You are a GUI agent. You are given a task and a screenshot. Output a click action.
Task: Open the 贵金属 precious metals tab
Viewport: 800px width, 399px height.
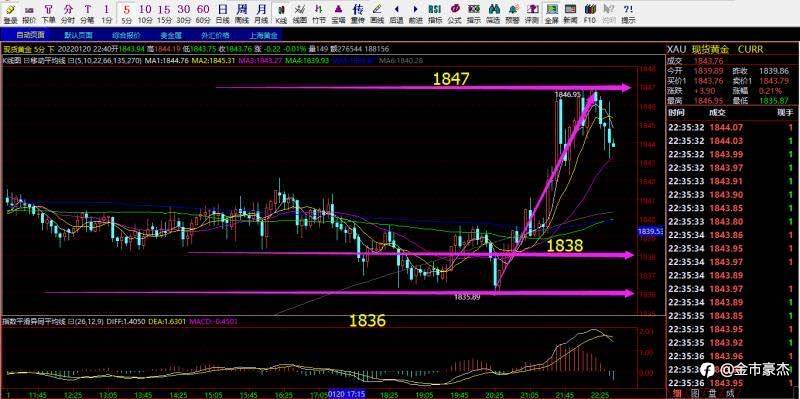point(171,35)
